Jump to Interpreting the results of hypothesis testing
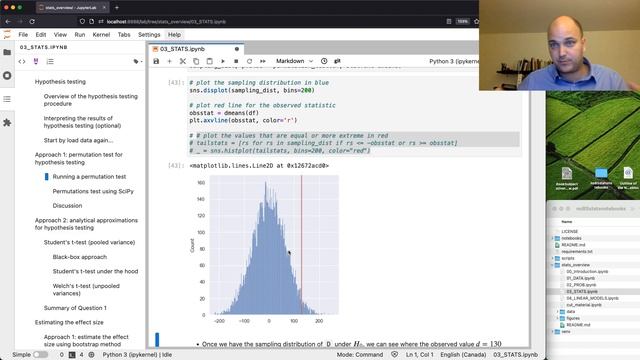Screen dimensions: 640x360 click(82, 122)
